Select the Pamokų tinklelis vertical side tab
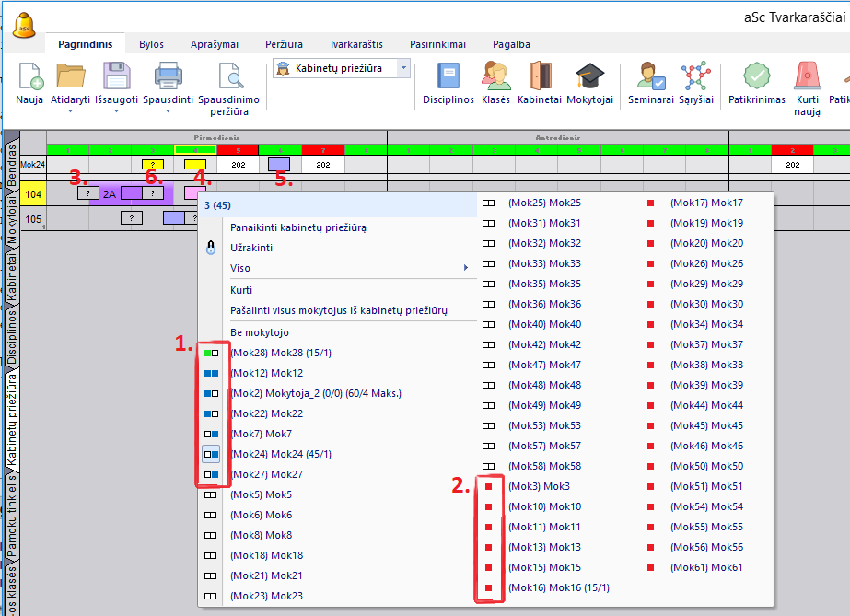This screenshot has width=850, height=616. pos(11,514)
